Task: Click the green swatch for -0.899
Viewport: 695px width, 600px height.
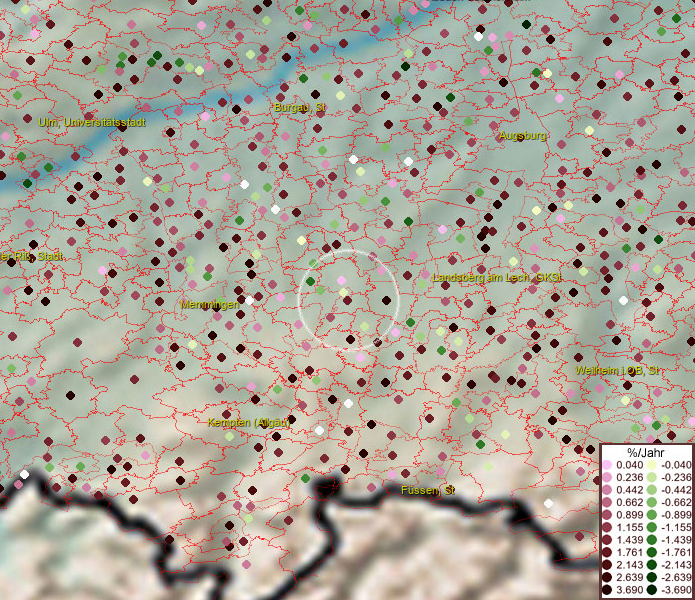Action: pos(652,515)
